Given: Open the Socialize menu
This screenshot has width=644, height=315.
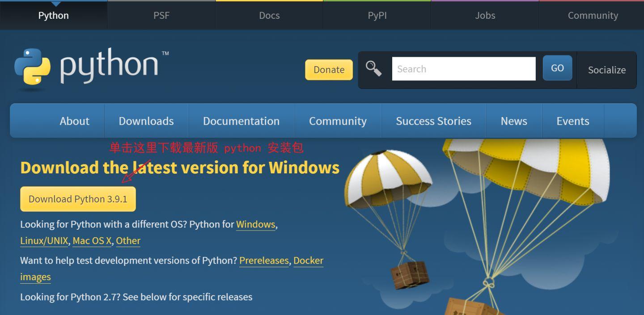Looking at the screenshot, I should (x=606, y=70).
